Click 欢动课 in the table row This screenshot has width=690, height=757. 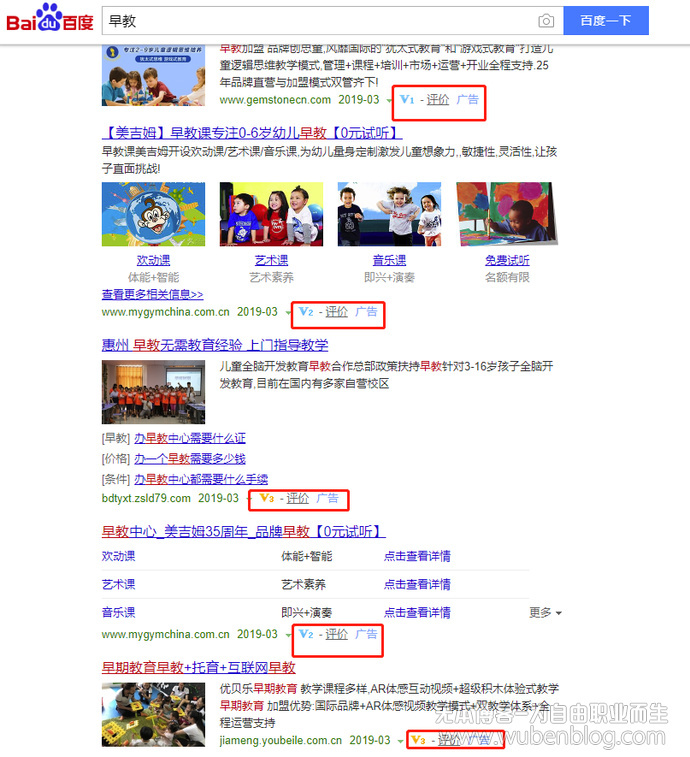(x=119, y=556)
